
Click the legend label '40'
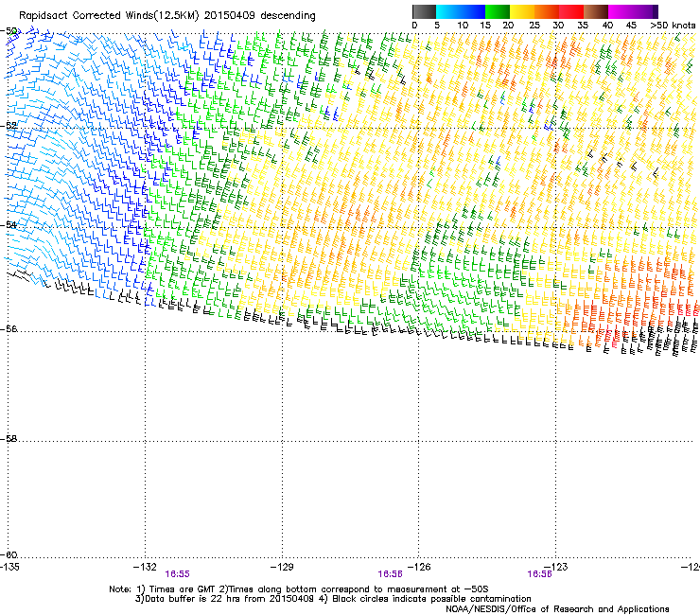pyautogui.click(x=607, y=26)
